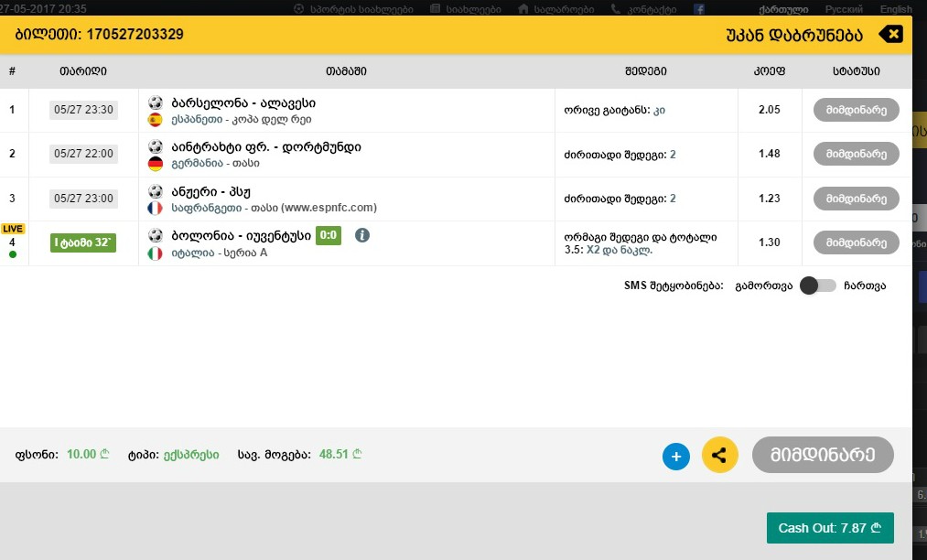The width and height of the screenshot is (927, 560).
Task: Click the I ტაიმი 32' time badge
Action: (x=82, y=242)
